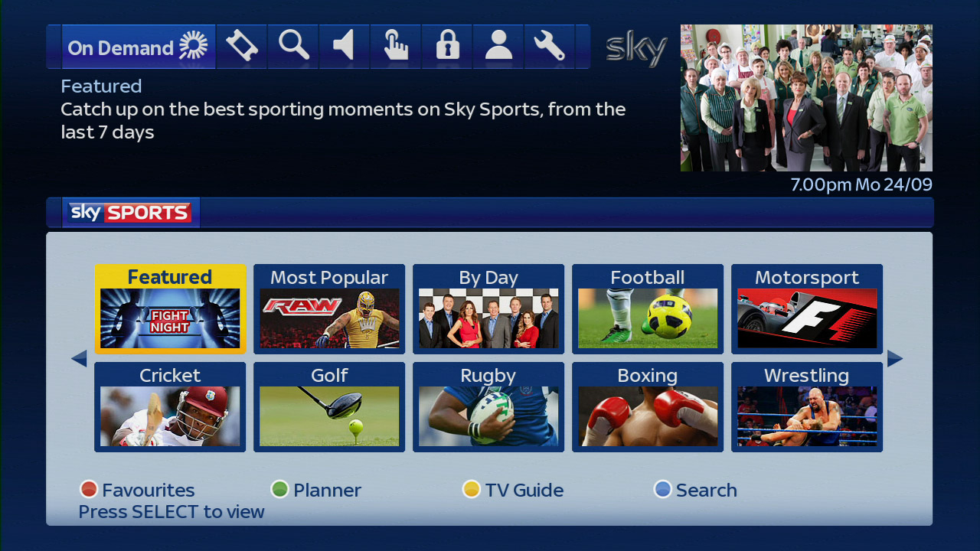980x551 pixels.
Task: Select the pointing hand interactive icon
Action: tap(396, 47)
